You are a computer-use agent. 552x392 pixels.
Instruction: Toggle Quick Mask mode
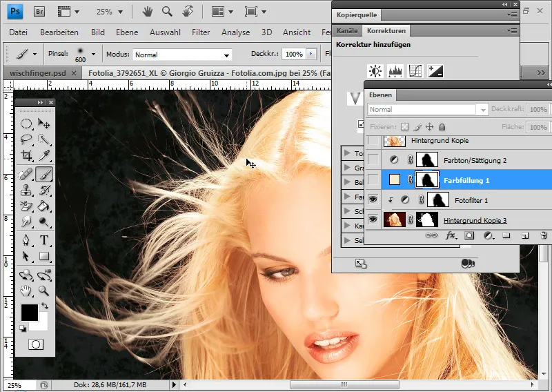pos(36,344)
